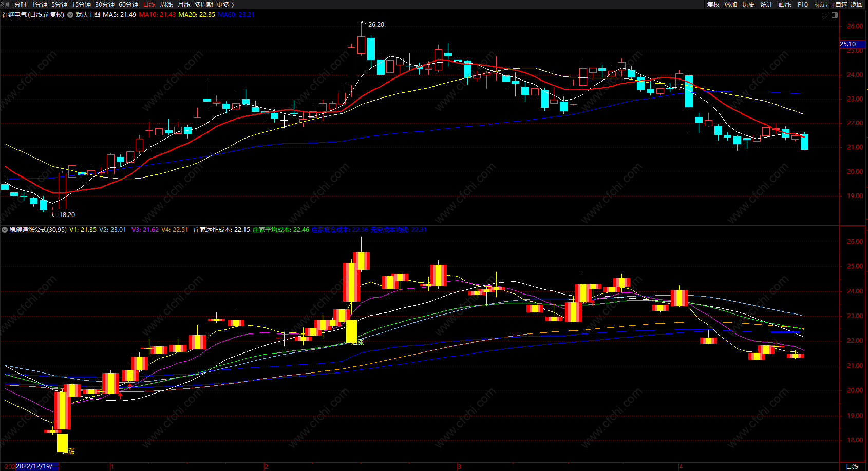Click month marker 2 on the time axis

pos(266,467)
